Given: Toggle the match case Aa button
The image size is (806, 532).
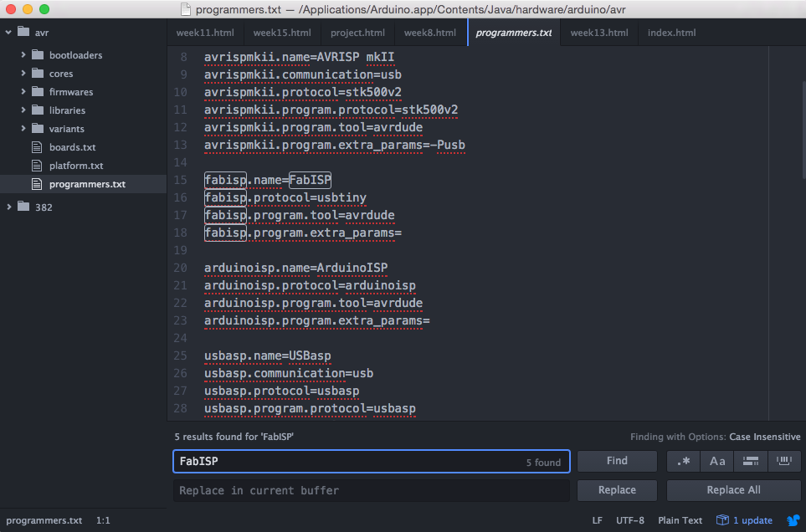Looking at the screenshot, I should [x=717, y=461].
